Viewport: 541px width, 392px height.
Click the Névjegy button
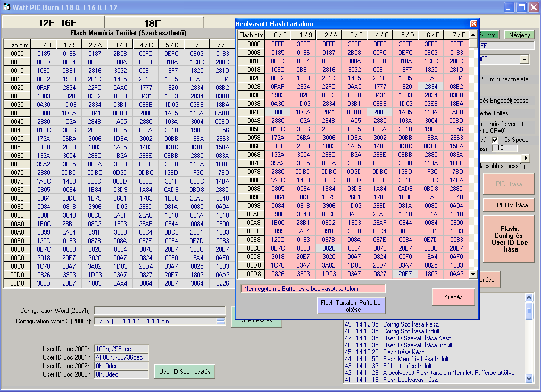pos(519,35)
